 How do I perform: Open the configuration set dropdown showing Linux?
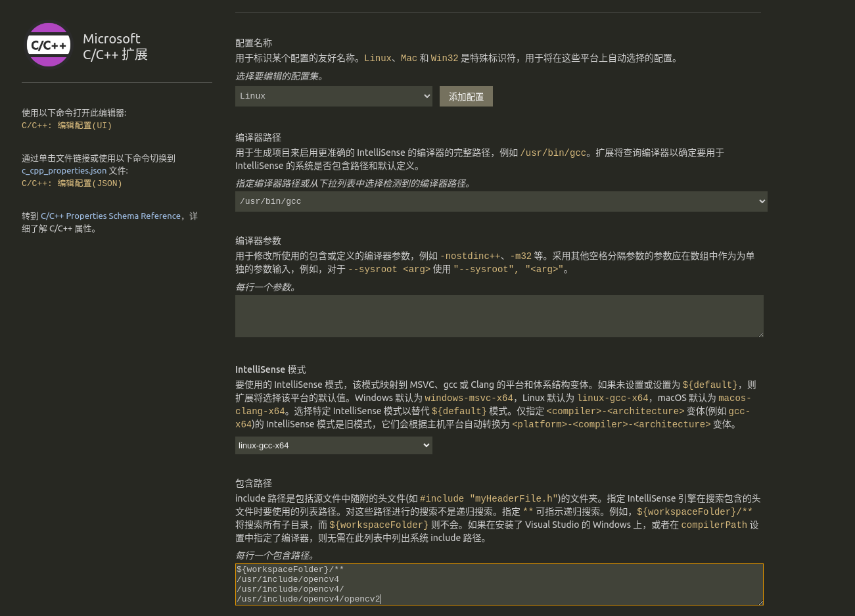point(333,96)
